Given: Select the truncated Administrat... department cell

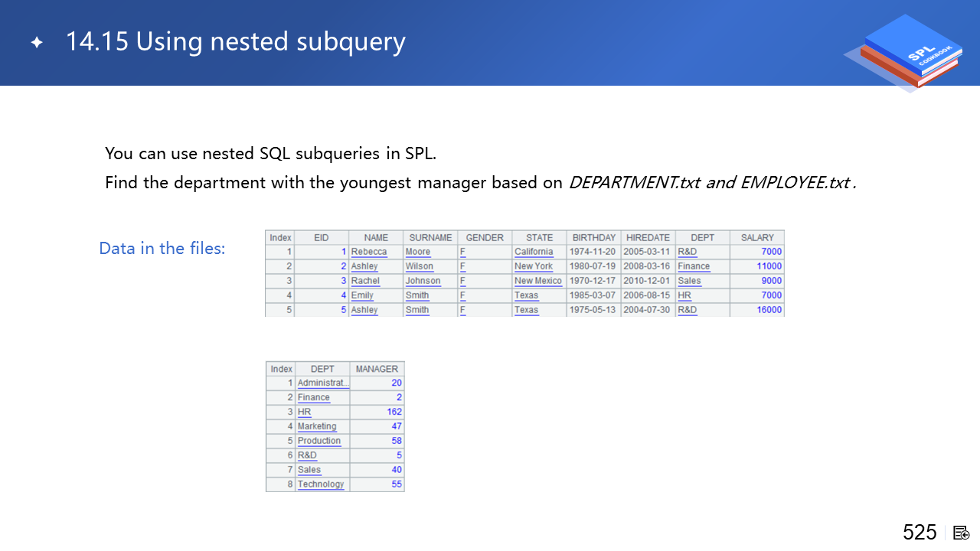Looking at the screenshot, I should coord(322,383).
